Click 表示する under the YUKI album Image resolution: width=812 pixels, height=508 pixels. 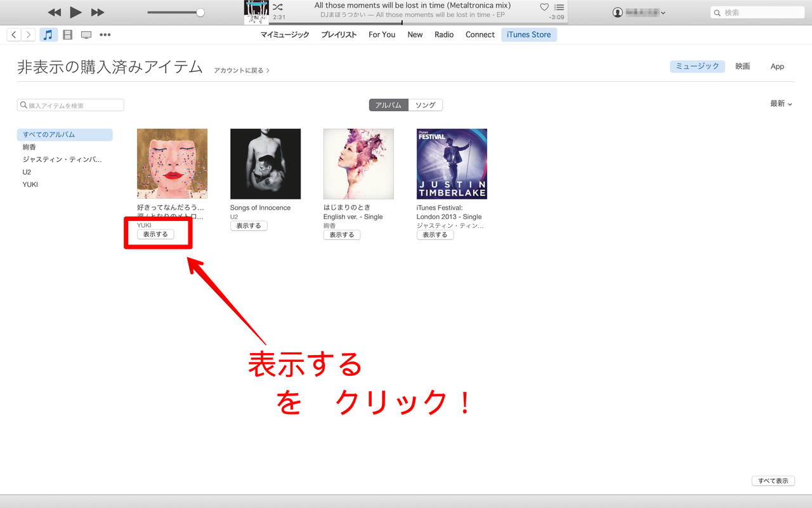(155, 234)
